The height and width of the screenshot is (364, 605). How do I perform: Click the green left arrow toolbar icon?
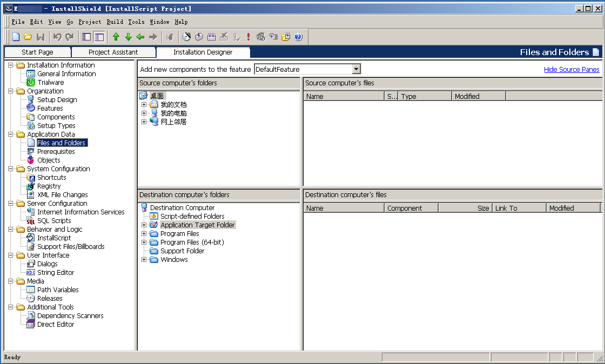click(140, 37)
